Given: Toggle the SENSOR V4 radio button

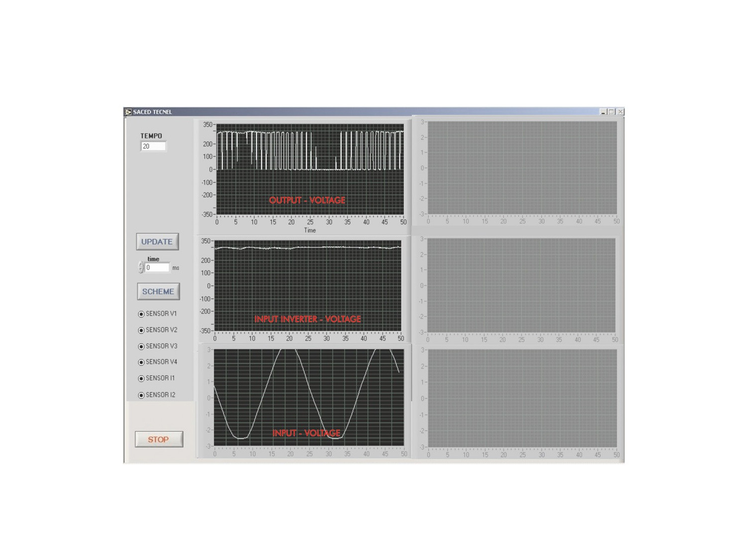Looking at the screenshot, I should pos(141,362).
